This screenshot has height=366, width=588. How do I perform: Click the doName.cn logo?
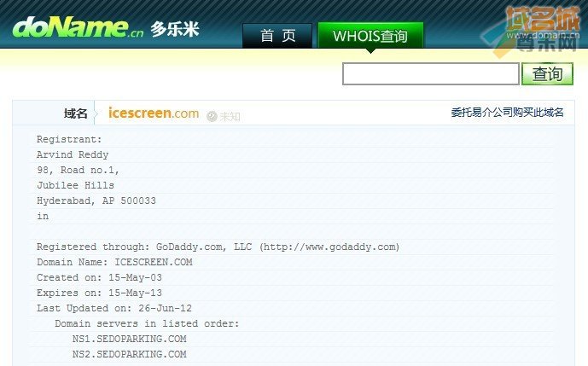(78, 27)
